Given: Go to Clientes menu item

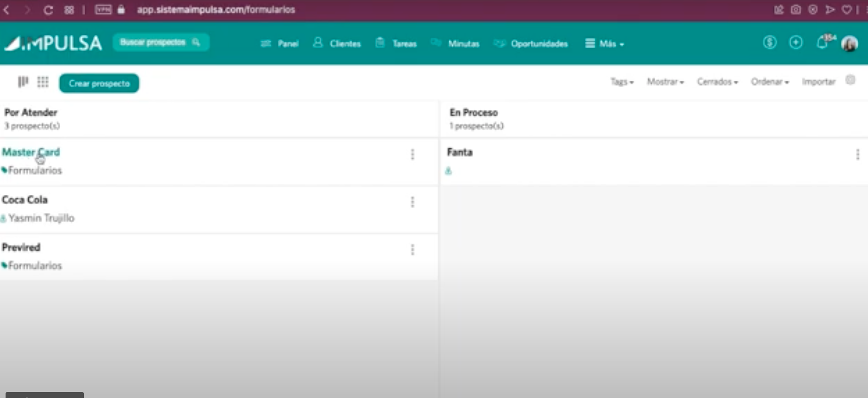Looking at the screenshot, I should 337,44.
